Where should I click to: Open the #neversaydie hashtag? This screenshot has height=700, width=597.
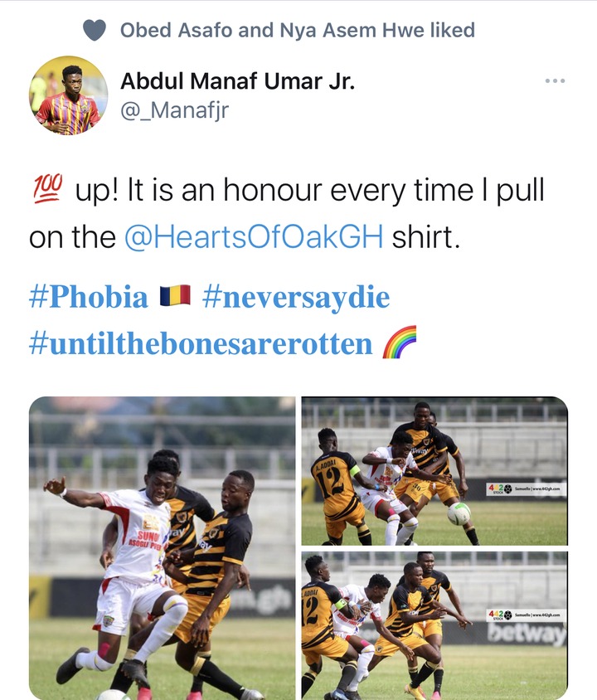296,298
